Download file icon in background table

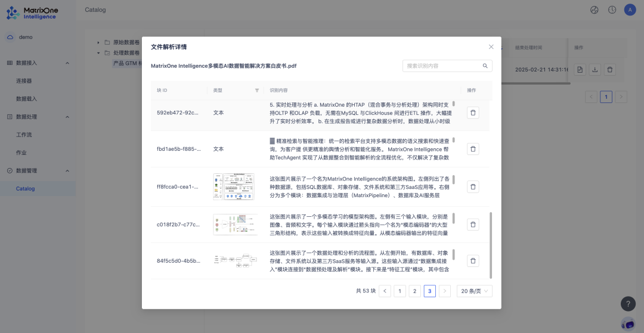(595, 70)
